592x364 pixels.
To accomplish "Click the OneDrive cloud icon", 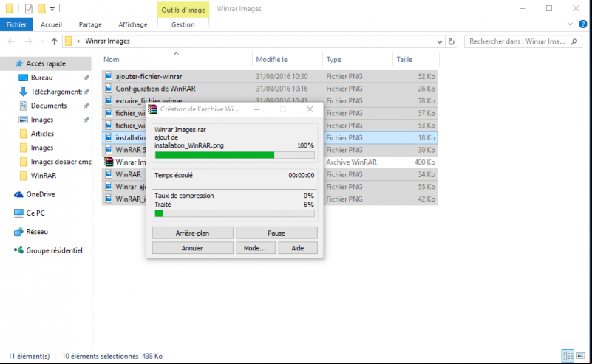I will tap(18, 194).
